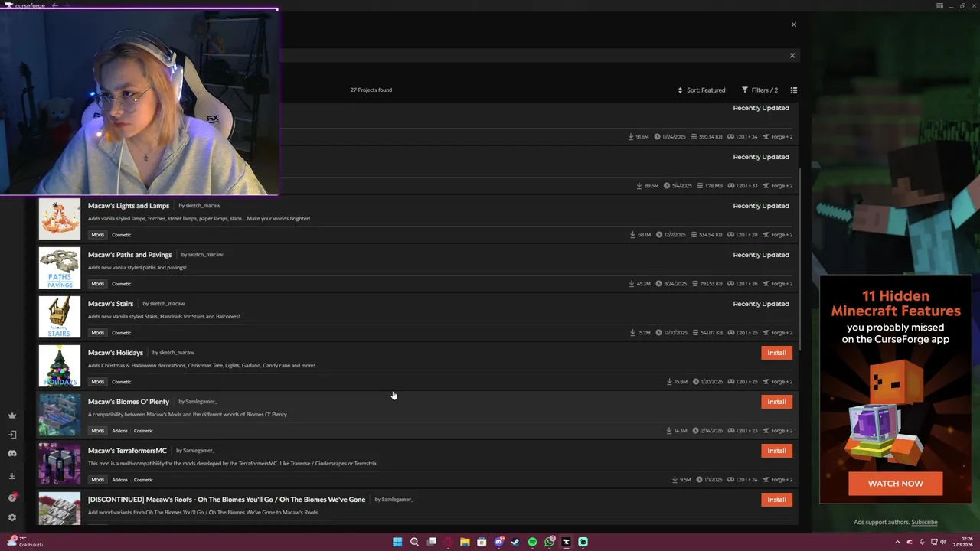Click Mods tag on Macaw's Holidays
The image size is (980, 551).
pos(97,382)
